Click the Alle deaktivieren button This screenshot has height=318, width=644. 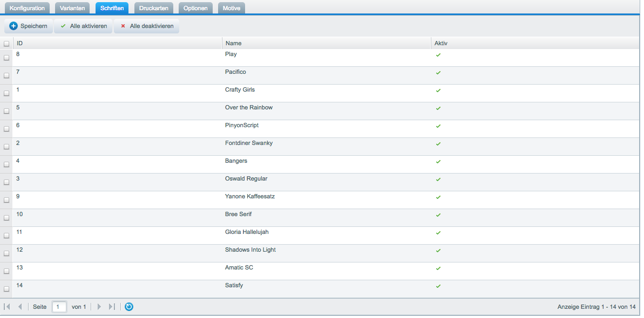point(146,26)
